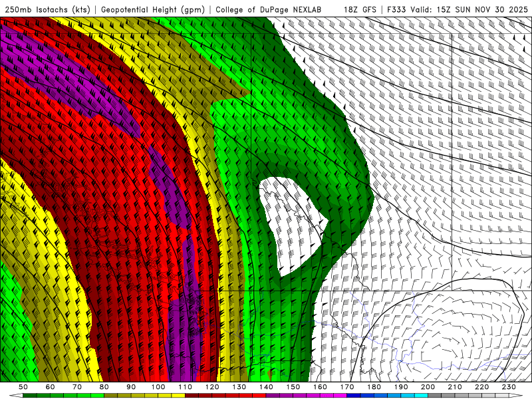Click the 190 knot legend label
The height and width of the screenshot is (399, 532).
tap(401, 387)
